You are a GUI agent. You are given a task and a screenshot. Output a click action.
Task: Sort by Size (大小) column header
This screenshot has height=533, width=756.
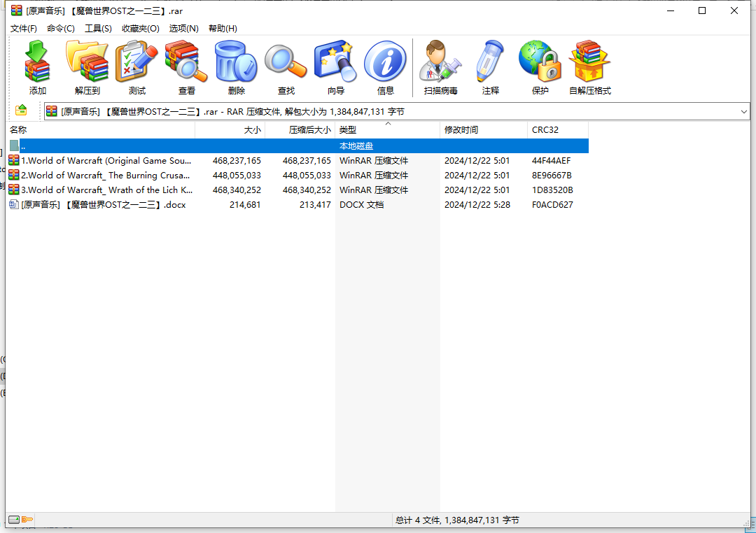point(230,129)
